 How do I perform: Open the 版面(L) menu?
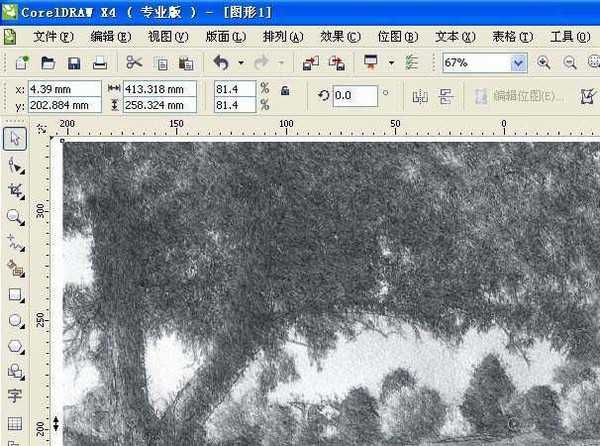(225, 37)
